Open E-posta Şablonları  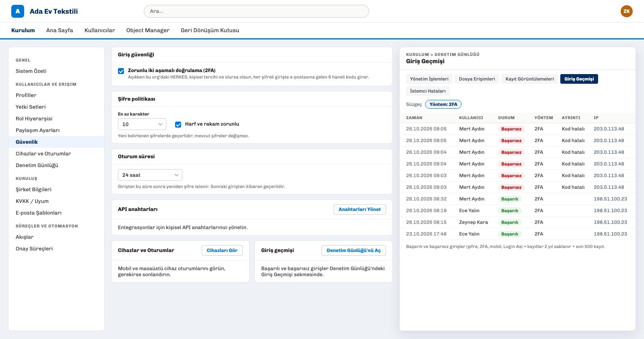click(x=56, y=213)
